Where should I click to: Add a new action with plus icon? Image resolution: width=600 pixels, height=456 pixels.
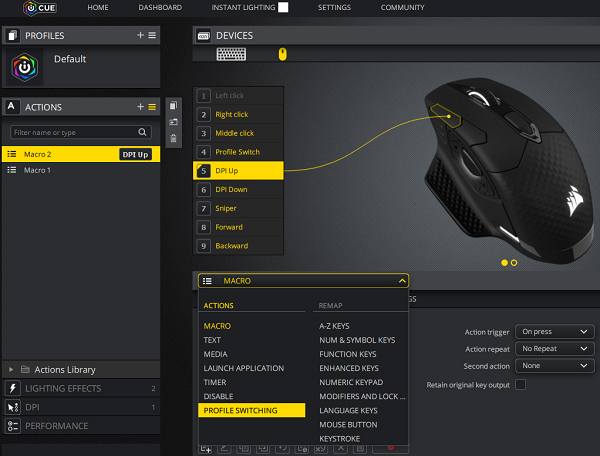pyautogui.click(x=140, y=107)
